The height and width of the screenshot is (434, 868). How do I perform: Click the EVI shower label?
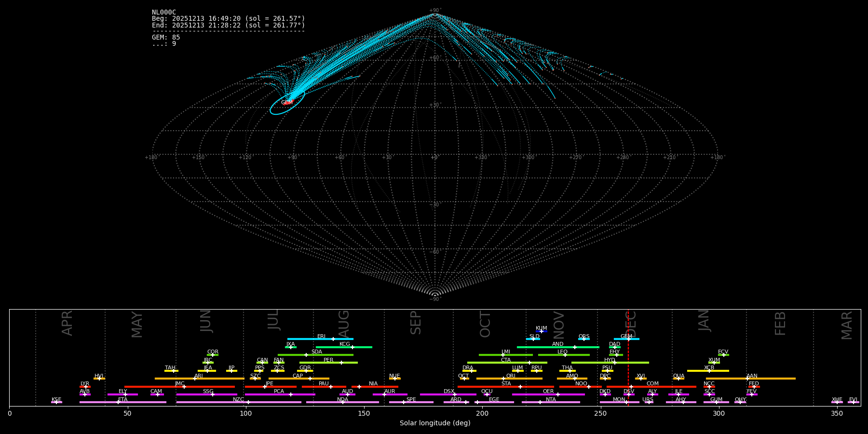(853, 400)
